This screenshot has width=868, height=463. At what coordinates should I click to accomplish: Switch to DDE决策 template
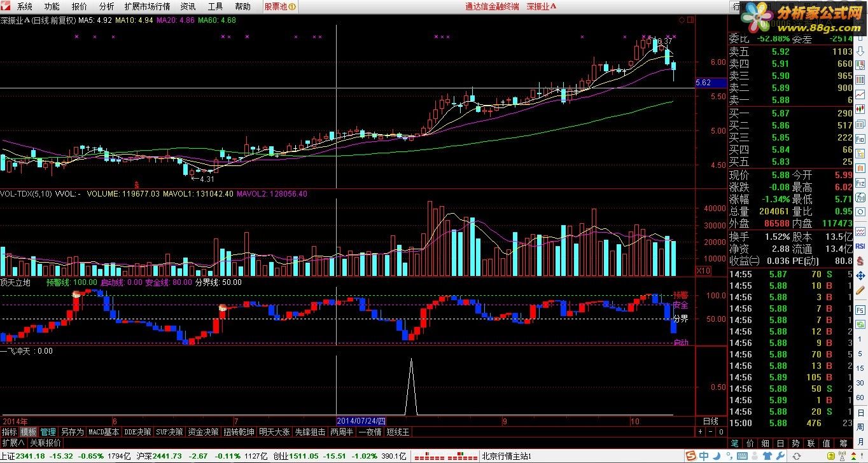[x=138, y=431]
